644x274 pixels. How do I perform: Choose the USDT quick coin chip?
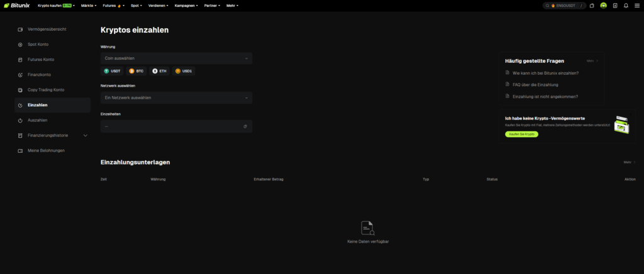point(112,71)
